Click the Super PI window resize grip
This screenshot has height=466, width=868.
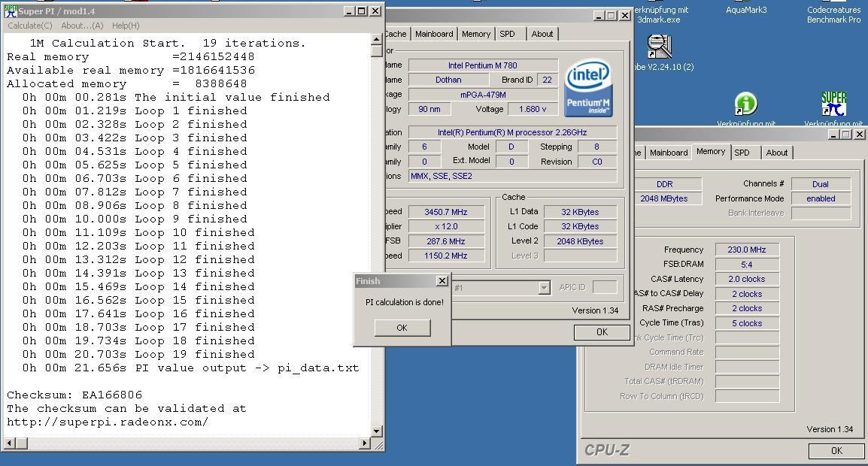[378, 444]
